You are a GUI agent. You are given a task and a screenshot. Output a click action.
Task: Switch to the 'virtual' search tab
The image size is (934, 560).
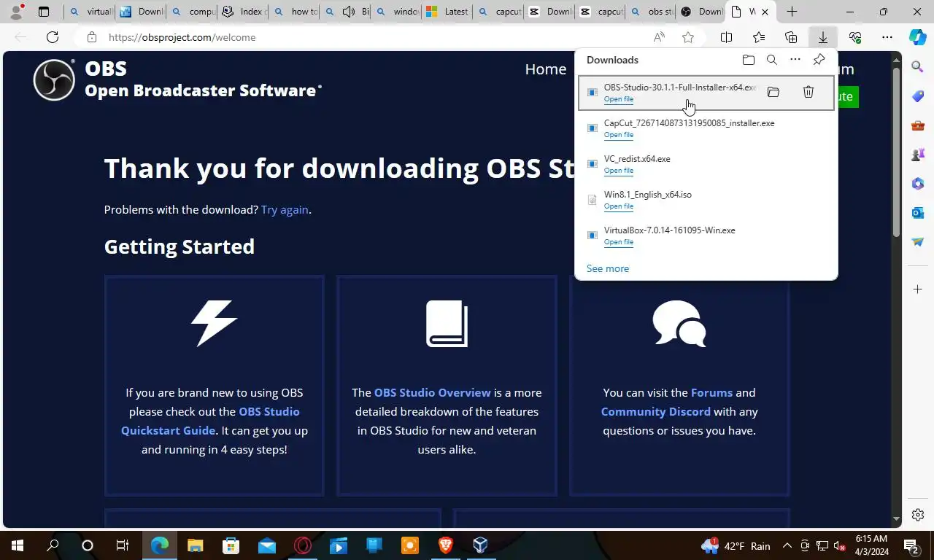[90, 12]
